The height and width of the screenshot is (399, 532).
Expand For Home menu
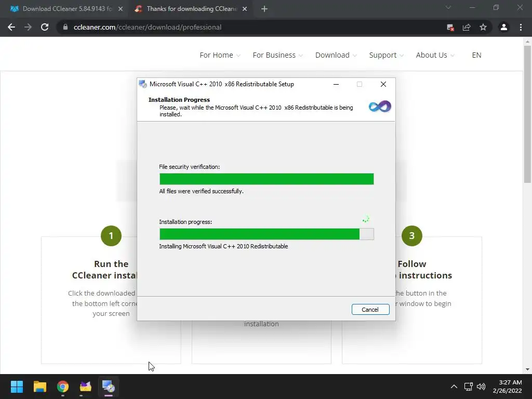[x=220, y=55]
